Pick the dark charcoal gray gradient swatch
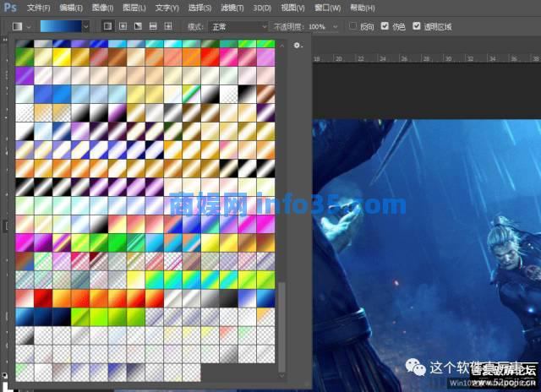The image size is (541, 392). tap(229, 298)
